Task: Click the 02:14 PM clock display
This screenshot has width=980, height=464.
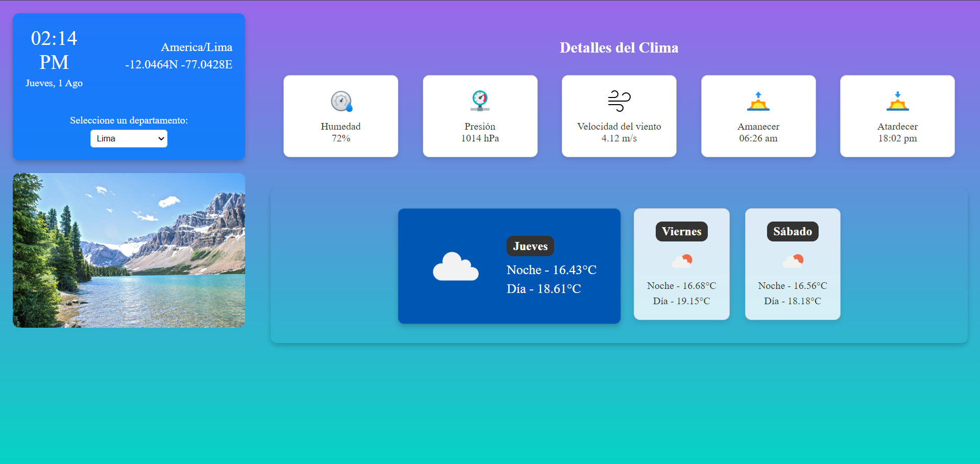Action: coord(54,50)
